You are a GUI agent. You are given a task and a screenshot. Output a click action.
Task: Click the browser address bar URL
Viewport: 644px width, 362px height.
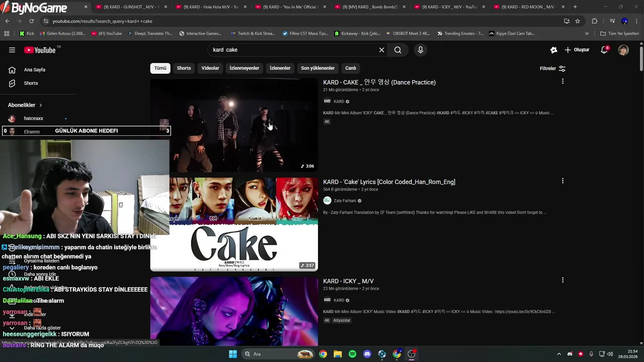(x=102, y=21)
